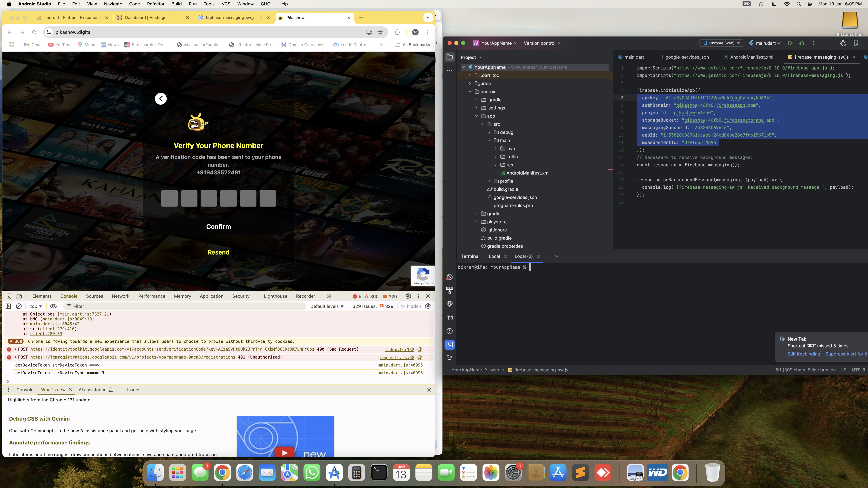The height and width of the screenshot is (488, 868).
Task: Open DevTools settings gear icon
Action: pos(408,296)
